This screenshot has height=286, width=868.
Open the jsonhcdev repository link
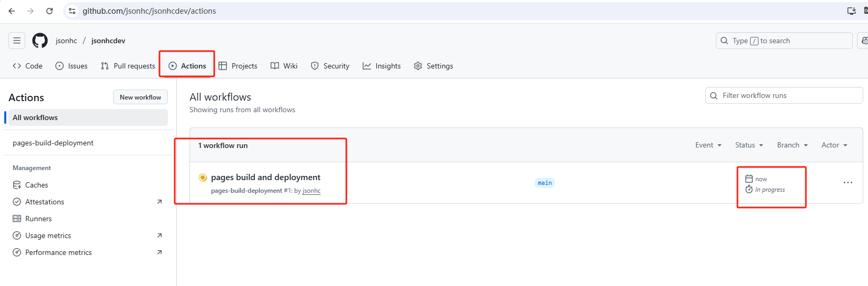[108, 41]
